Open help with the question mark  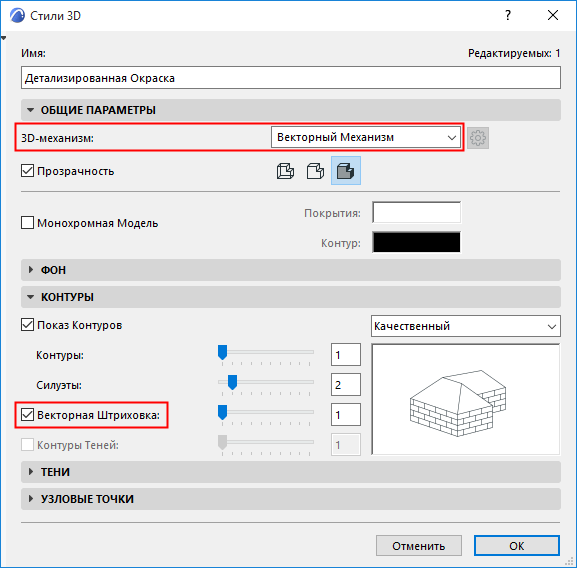pyautogui.click(x=508, y=15)
